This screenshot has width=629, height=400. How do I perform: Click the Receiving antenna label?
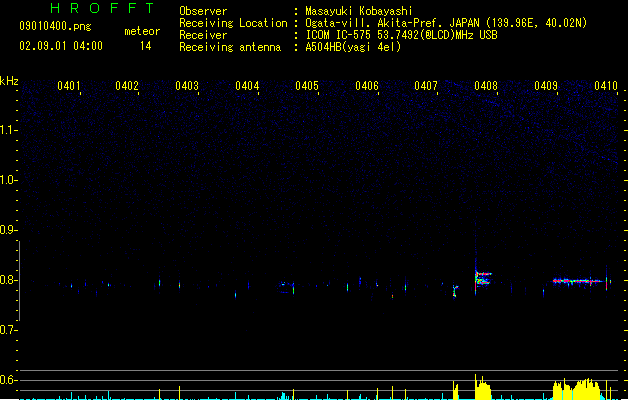(x=230, y=47)
